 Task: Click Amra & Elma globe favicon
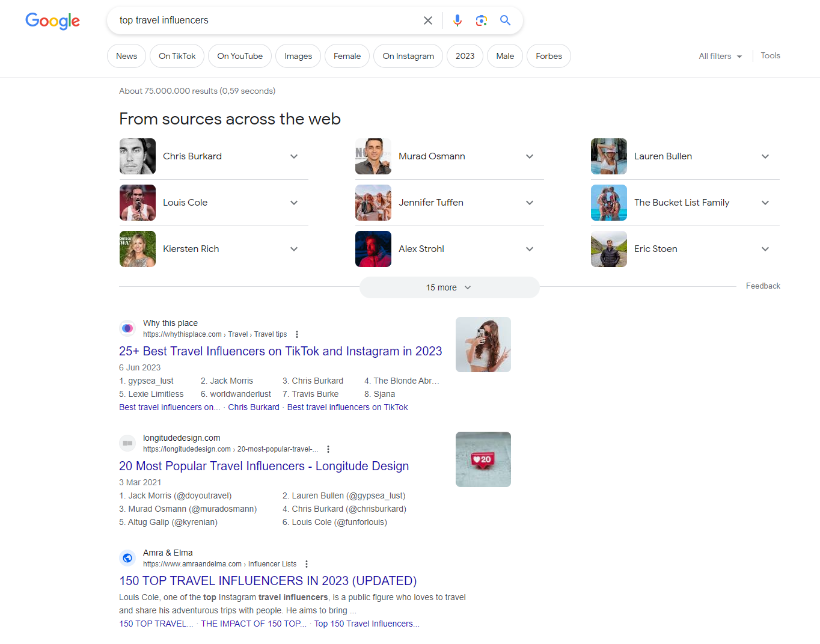pyautogui.click(x=127, y=558)
